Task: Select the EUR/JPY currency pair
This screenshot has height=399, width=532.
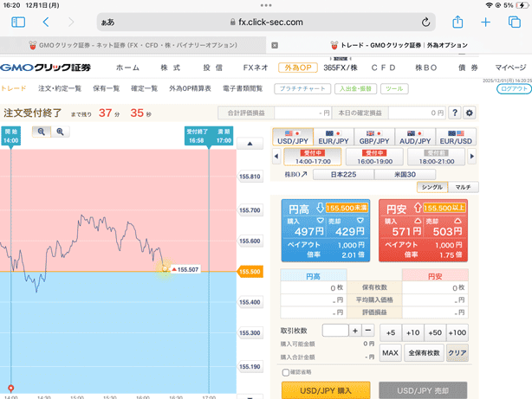Action: pos(334,137)
